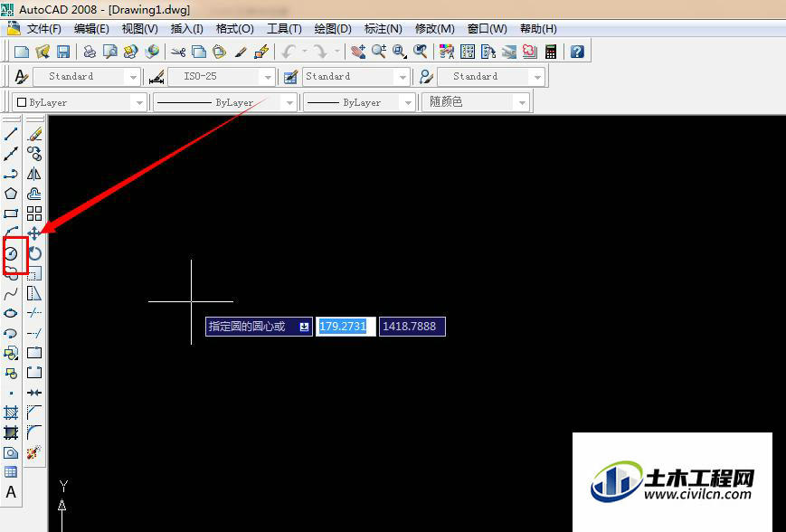The image size is (786, 532).
Task: Select the Mirror tool
Action: pyautogui.click(x=34, y=174)
